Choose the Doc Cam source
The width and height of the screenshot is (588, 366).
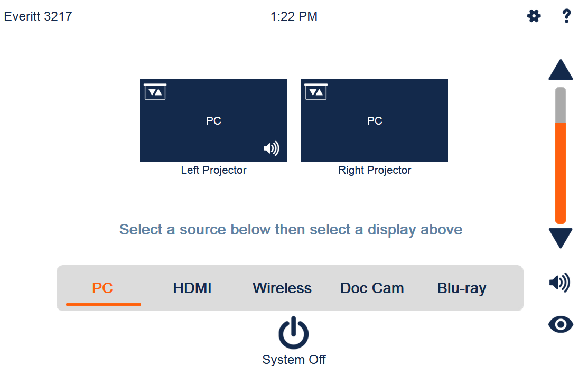click(372, 288)
